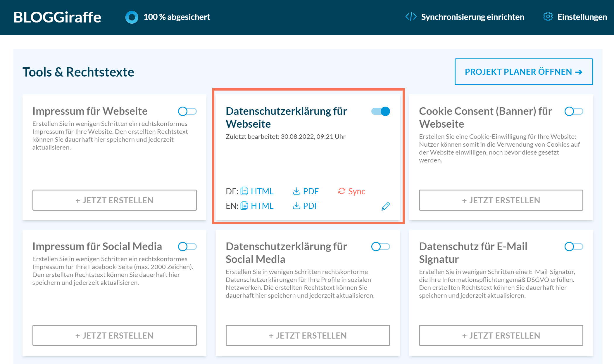Screen dimensions: 614x364
Task: Download the DE PDF via download icon
Action: 296,191
